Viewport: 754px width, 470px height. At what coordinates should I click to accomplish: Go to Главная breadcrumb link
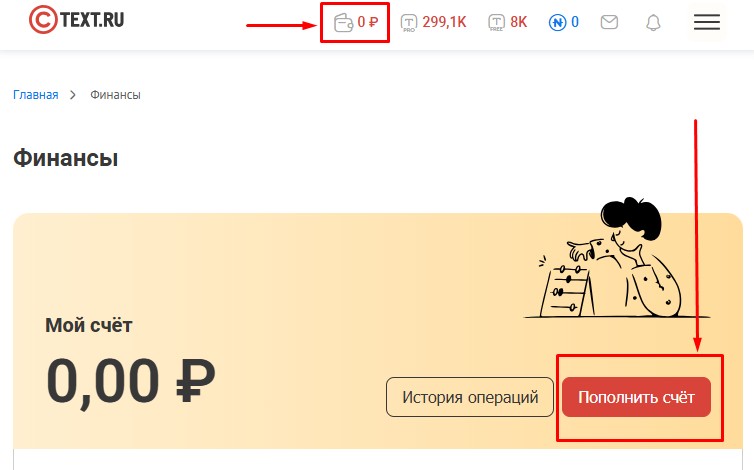(x=36, y=95)
